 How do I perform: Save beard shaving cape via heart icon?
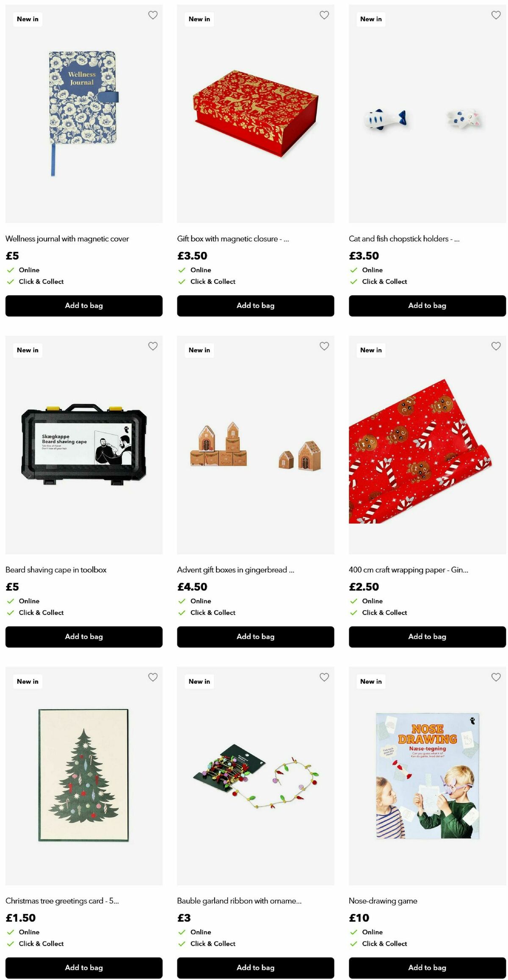tap(153, 346)
